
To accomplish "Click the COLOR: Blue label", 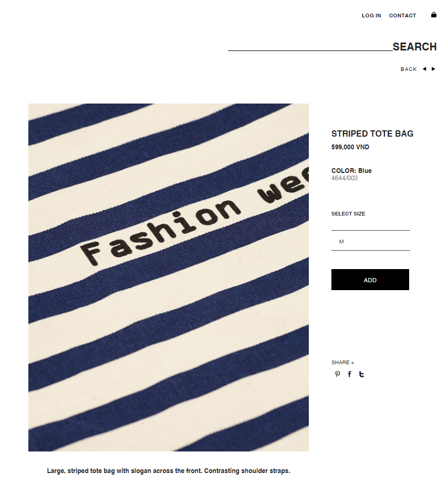I will [x=351, y=171].
